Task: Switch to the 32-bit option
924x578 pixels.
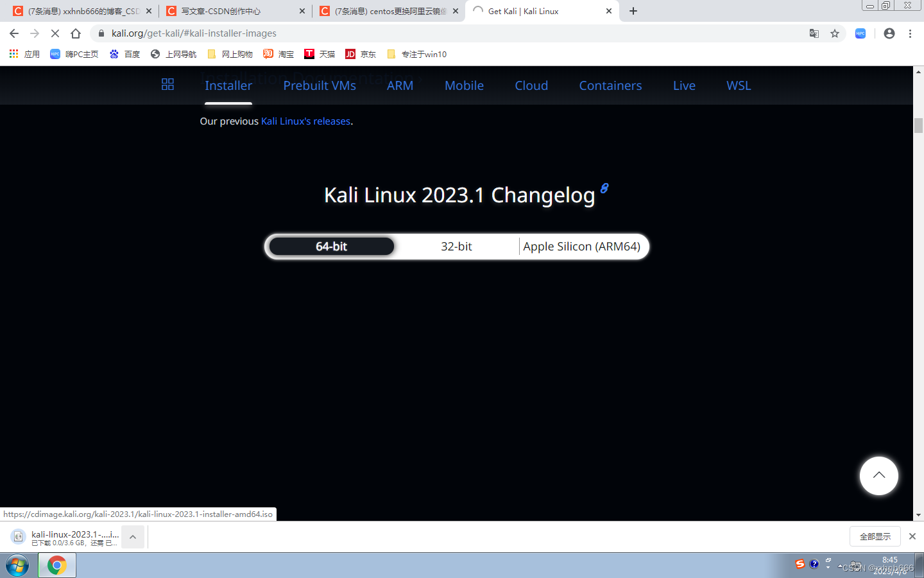Action: (x=457, y=246)
